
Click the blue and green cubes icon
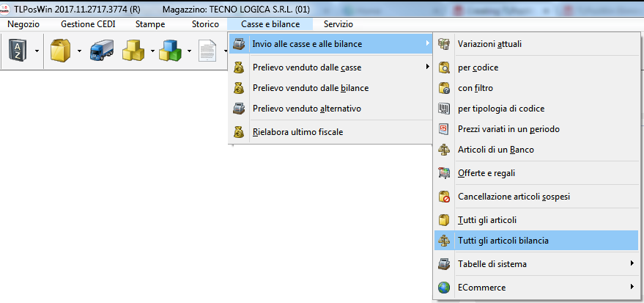[x=170, y=51]
